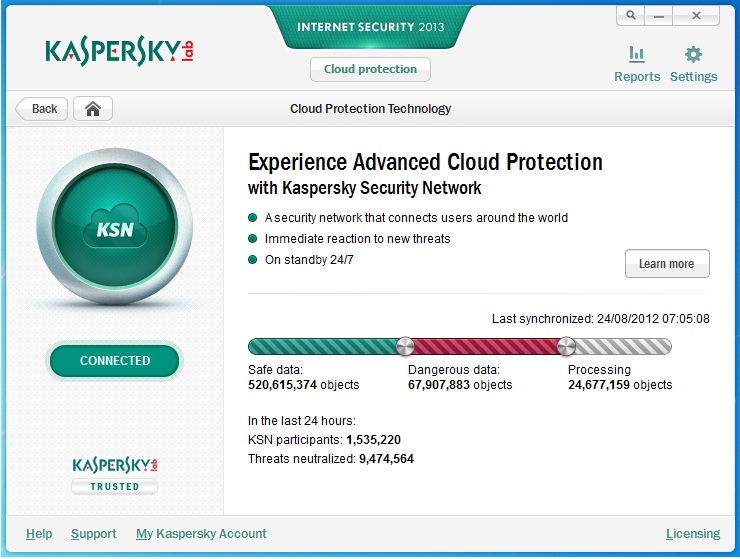
Task: Minimize the Kaspersky window
Action: pos(660,16)
